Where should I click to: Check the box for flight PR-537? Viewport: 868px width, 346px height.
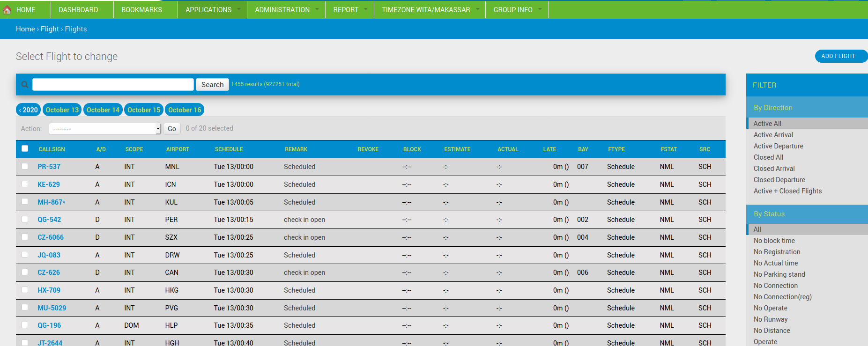[x=25, y=167]
